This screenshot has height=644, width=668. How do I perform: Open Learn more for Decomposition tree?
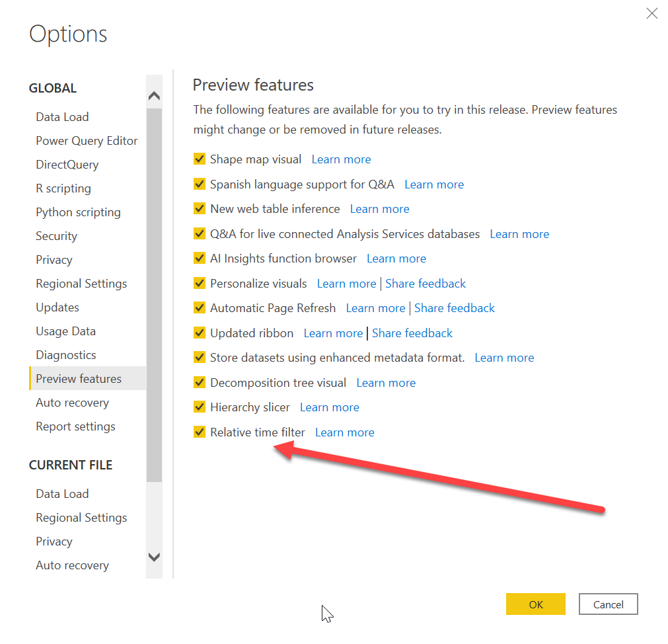coord(386,383)
